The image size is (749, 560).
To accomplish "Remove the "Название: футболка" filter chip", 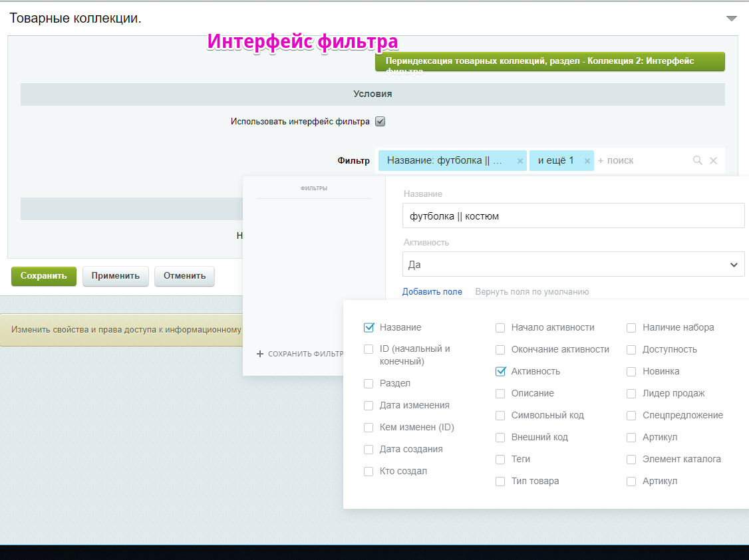I will 520,160.
